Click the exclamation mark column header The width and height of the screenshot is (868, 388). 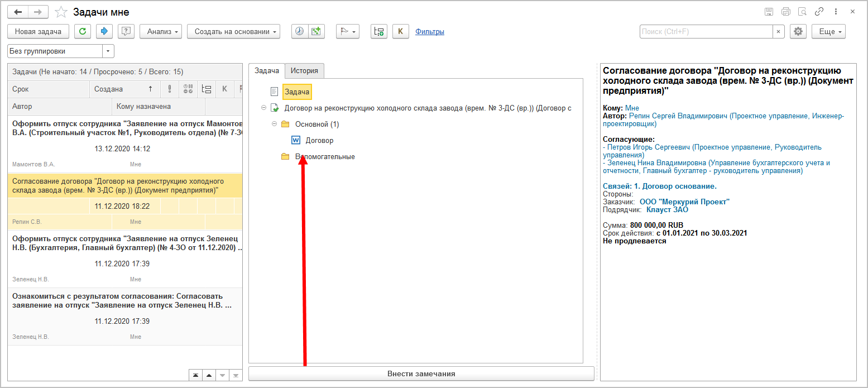[169, 89]
